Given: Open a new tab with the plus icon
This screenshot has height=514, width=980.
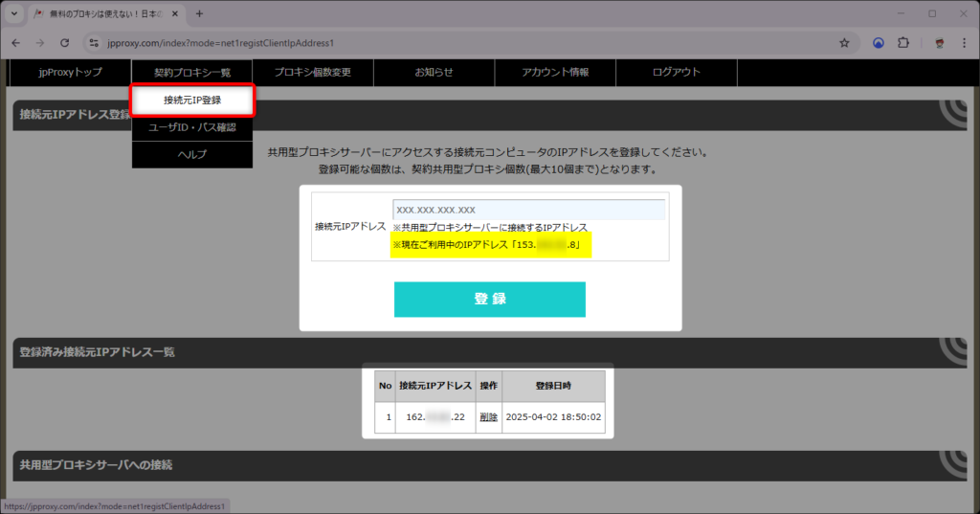Looking at the screenshot, I should click(x=200, y=13).
